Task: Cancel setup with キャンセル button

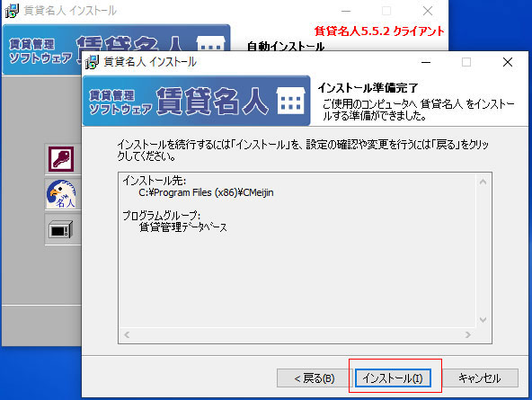Action: [480, 378]
